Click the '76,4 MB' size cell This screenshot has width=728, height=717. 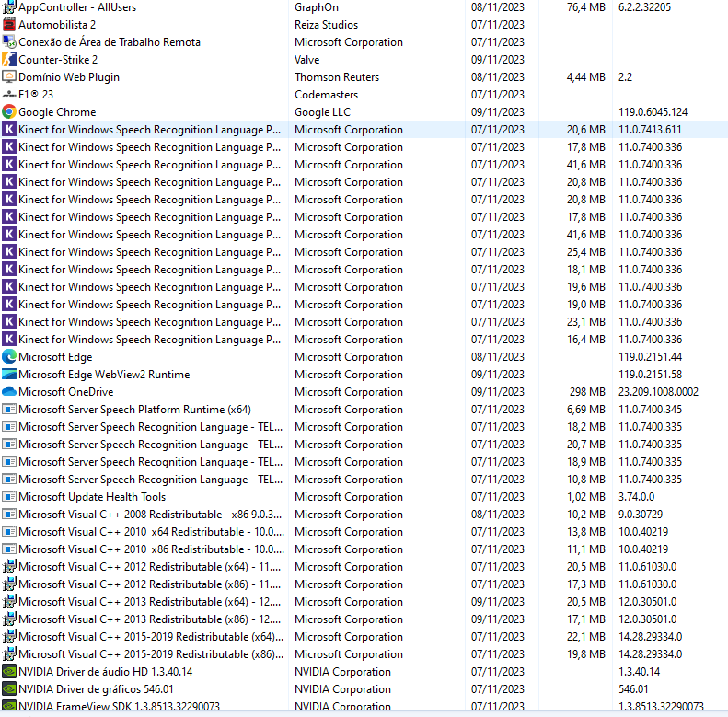coord(586,7)
